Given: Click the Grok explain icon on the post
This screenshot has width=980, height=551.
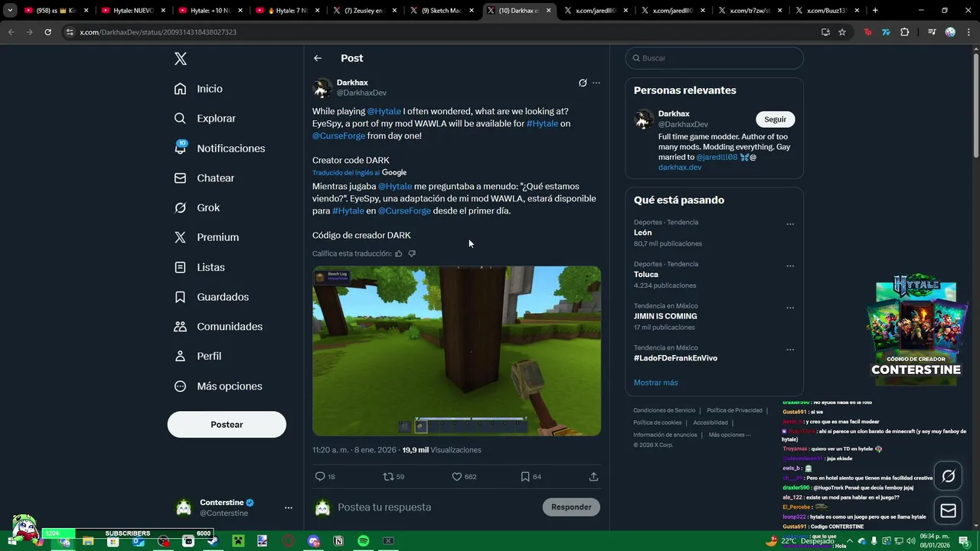Looking at the screenshot, I should (583, 83).
